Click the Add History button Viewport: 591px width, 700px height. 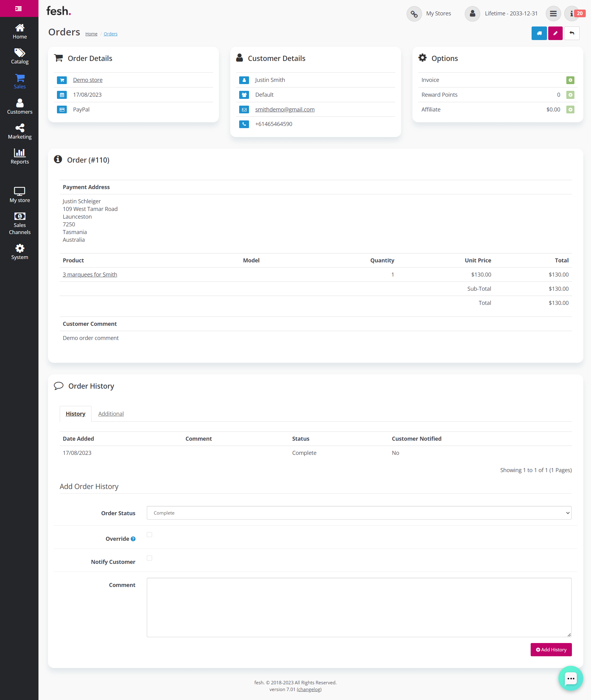pos(551,649)
